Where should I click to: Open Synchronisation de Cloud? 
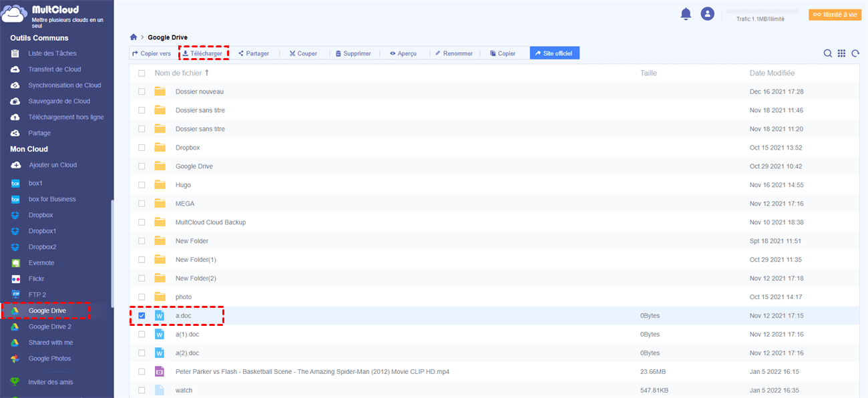pyautogui.click(x=65, y=85)
